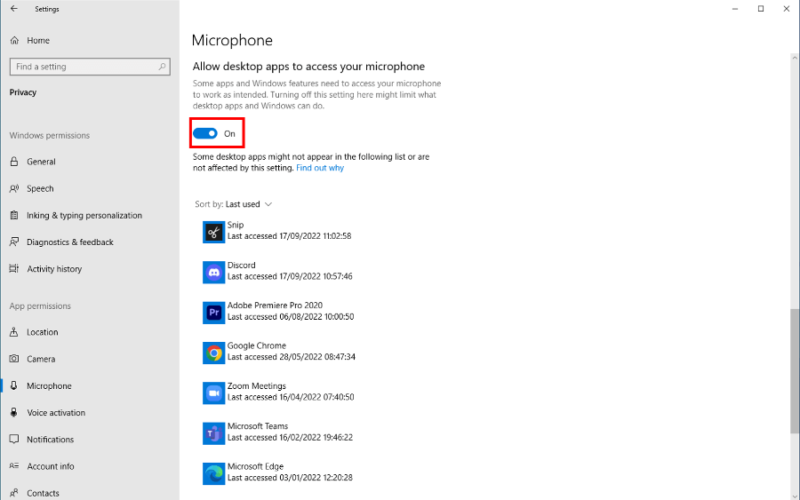Click the back arrow in Settings

(x=14, y=9)
